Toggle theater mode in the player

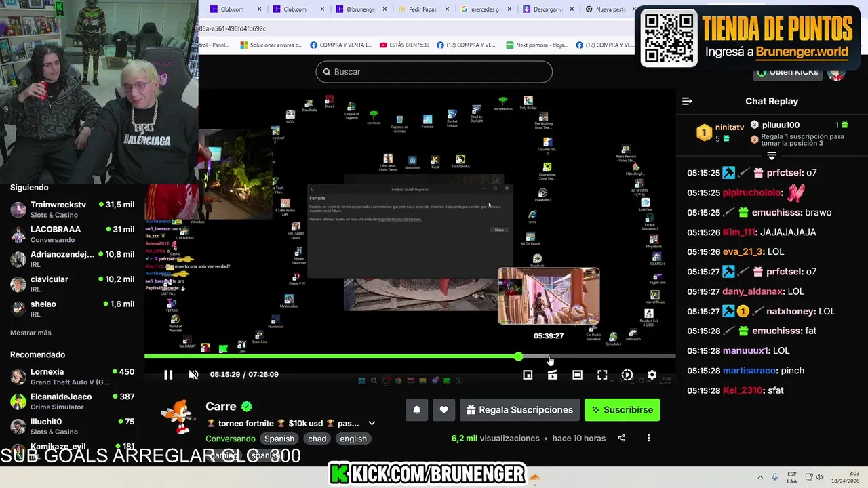(577, 375)
